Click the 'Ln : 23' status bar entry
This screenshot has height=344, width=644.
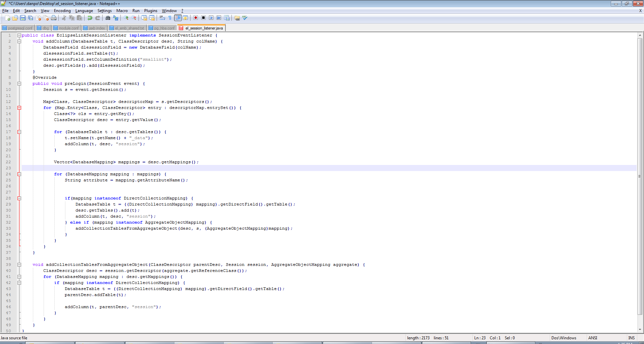(x=480, y=338)
